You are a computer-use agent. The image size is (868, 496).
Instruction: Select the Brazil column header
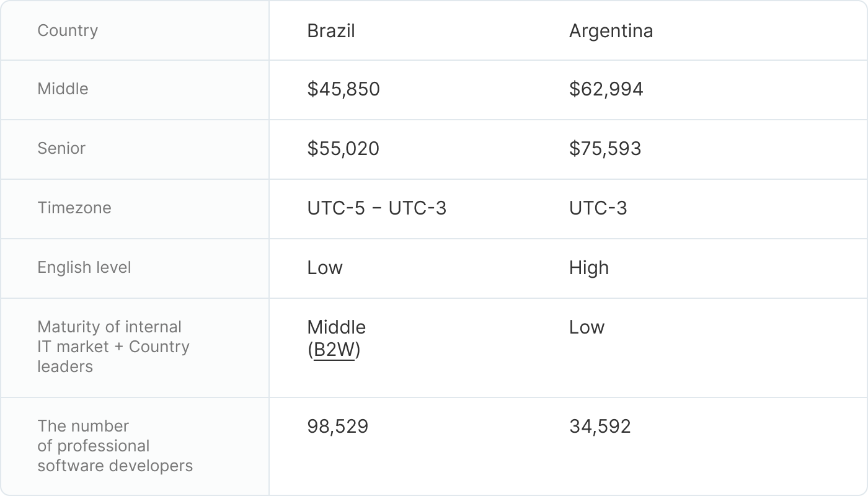(x=331, y=31)
